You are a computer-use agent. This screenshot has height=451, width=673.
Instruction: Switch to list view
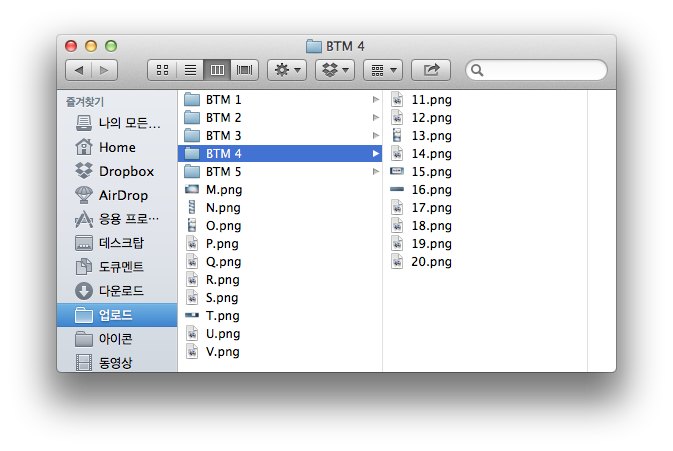tap(190, 70)
